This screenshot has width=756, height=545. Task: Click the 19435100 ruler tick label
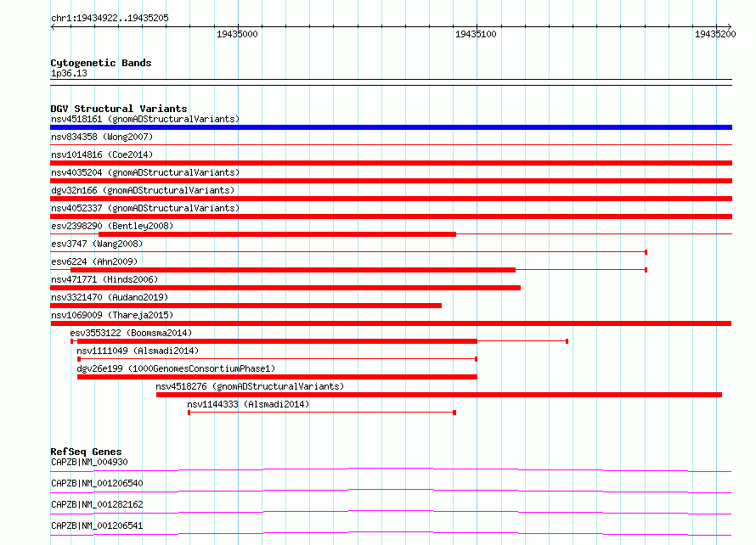(x=476, y=34)
